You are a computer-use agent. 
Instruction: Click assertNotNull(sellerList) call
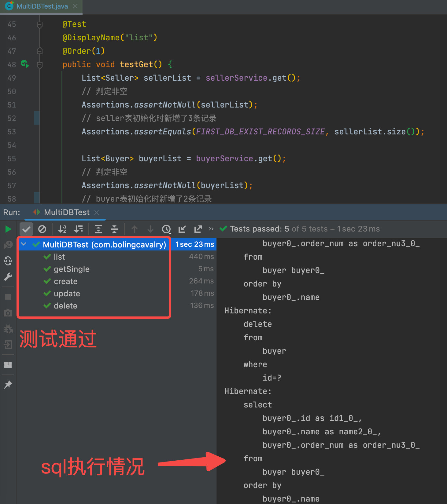(194, 105)
